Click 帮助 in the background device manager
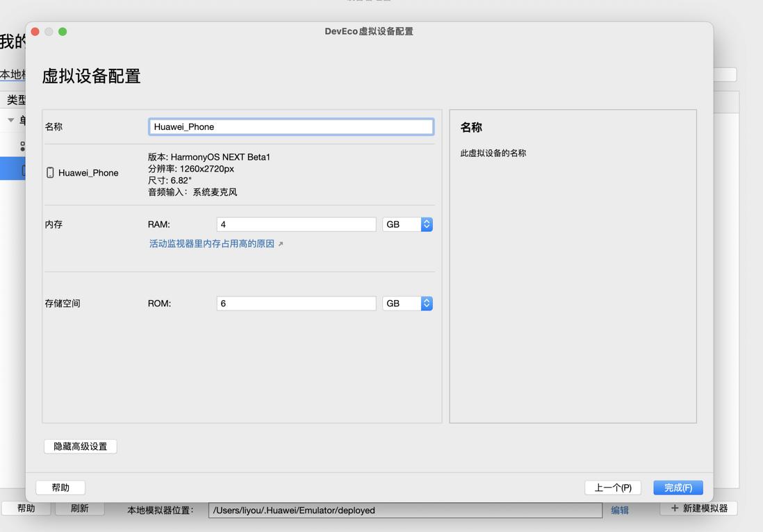Screen dimensions: 763x532 [26, 508]
